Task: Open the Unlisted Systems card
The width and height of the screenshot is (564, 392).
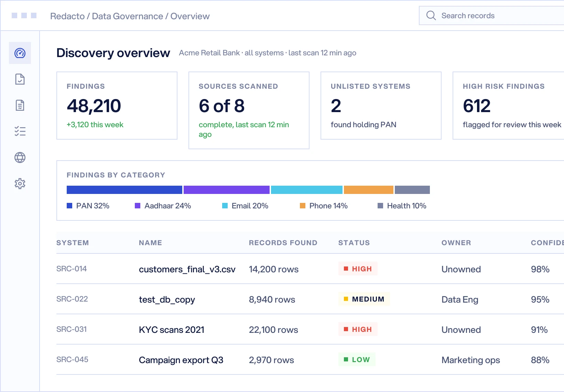Action: (381, 106)
